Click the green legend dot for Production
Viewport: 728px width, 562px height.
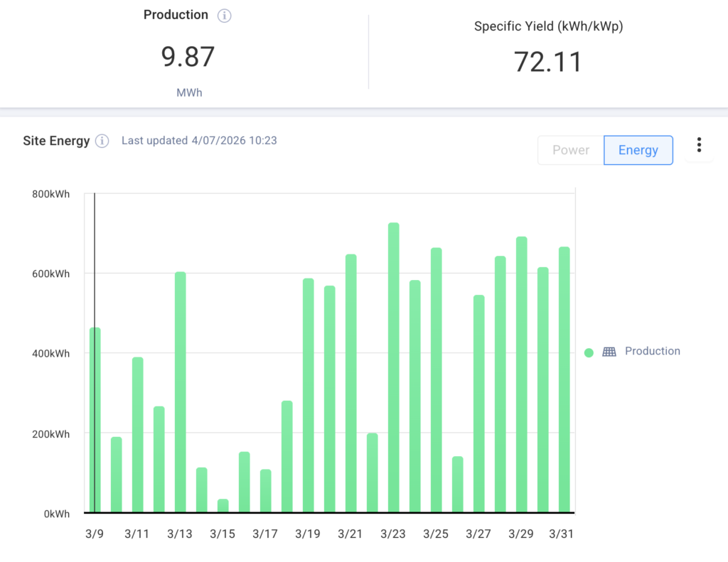[x=589, y=352]
